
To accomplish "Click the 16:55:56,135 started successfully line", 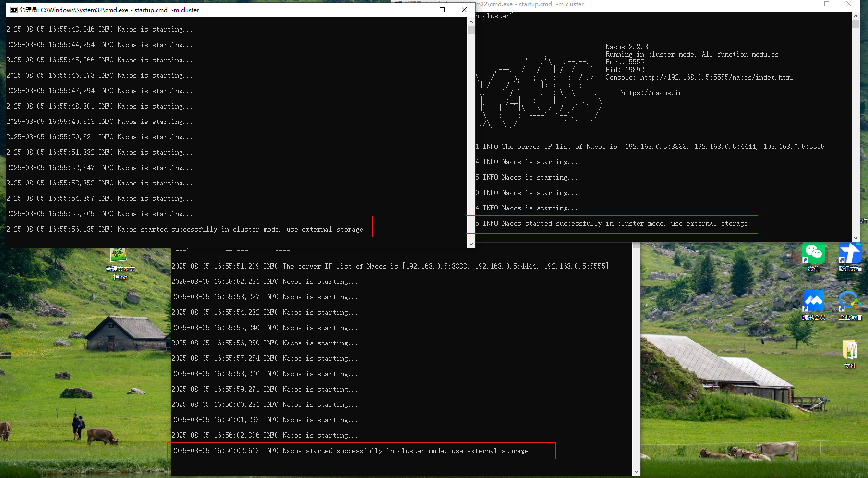I will (185, 229).
